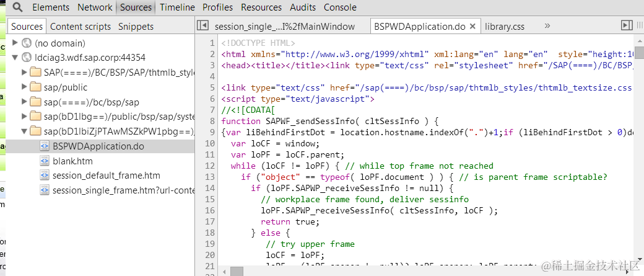Switch to session_single_...MainWindow file tab
The width and height of the screenshot is (644, 276).
tap(285, 26)
